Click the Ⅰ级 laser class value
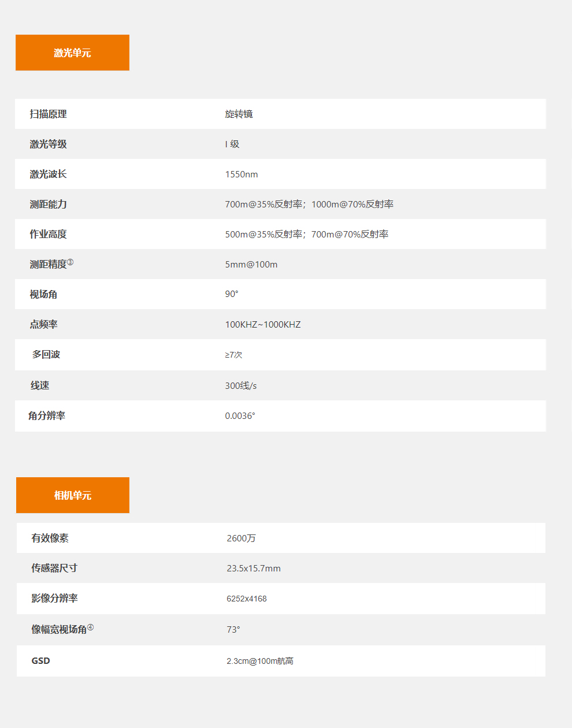 pyautogui.click(x=232, y=144)
